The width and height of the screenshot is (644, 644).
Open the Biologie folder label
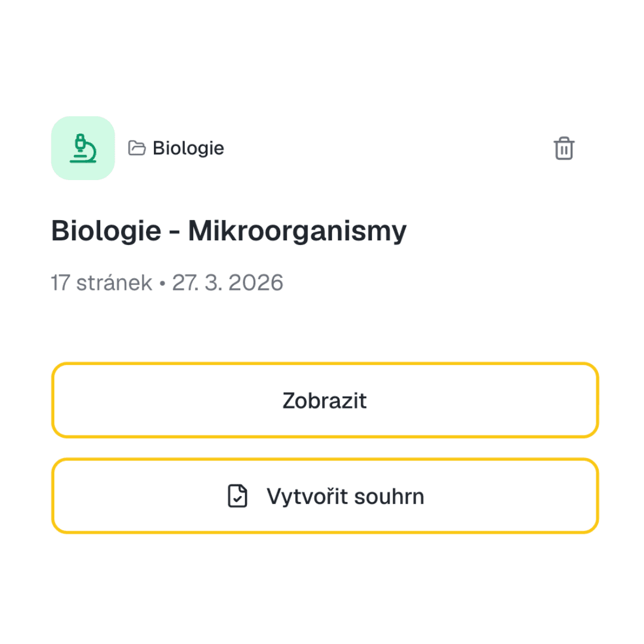click(188, 148)
